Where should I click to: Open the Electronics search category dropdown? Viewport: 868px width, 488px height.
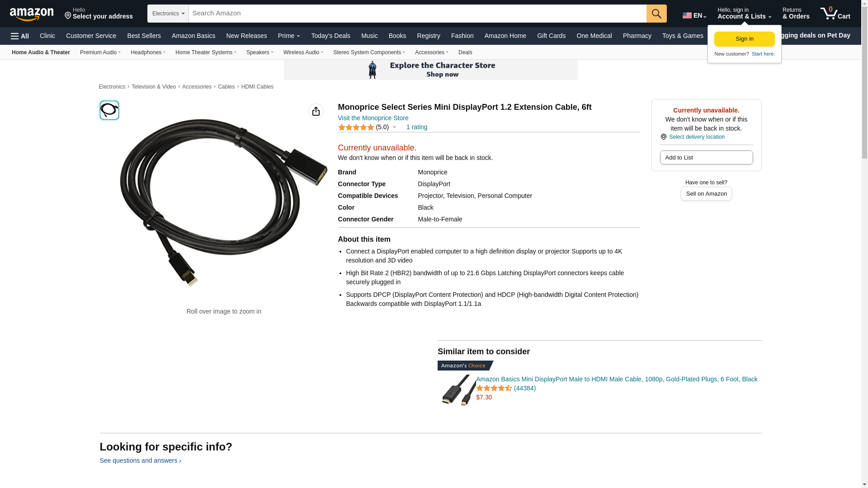[168, 14]
